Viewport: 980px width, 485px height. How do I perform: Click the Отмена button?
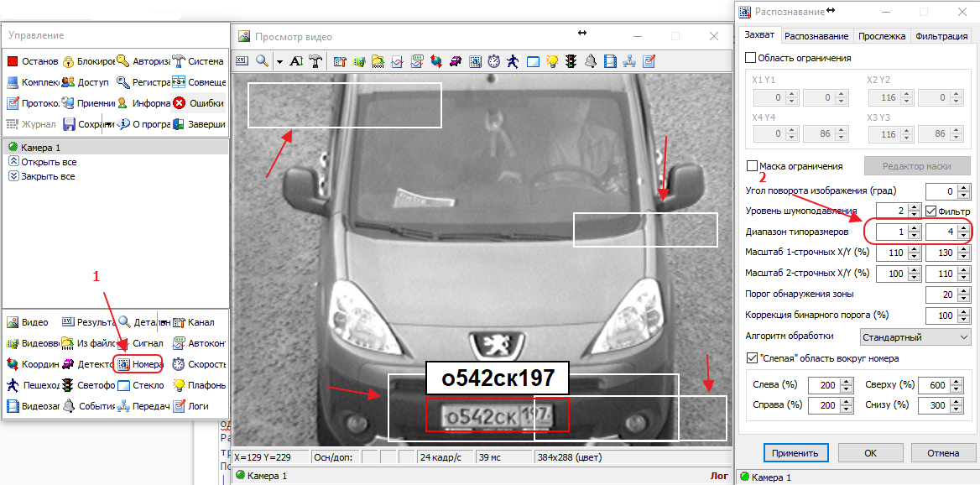pos(942,453)
